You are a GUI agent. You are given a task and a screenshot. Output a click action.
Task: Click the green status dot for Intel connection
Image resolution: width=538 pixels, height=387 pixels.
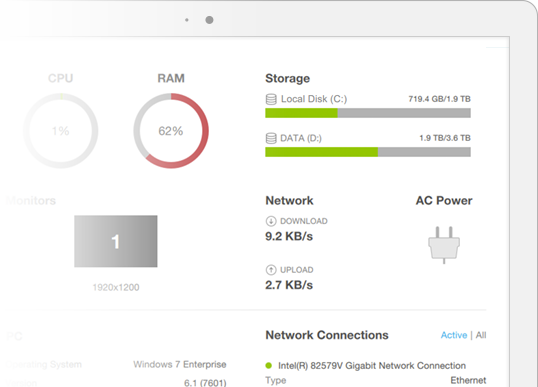point(269,365)
